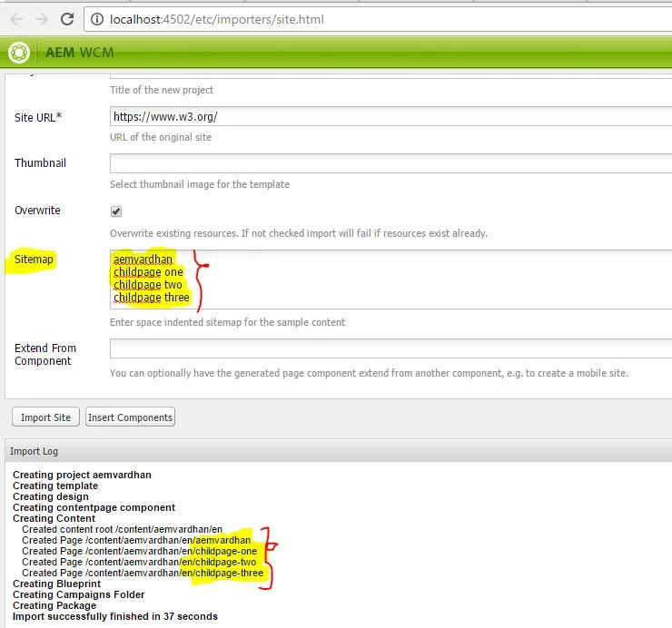Click 'Overwrite existing resources' hint text
Viewport: 672px width, 628px height.
click(299, 233)
